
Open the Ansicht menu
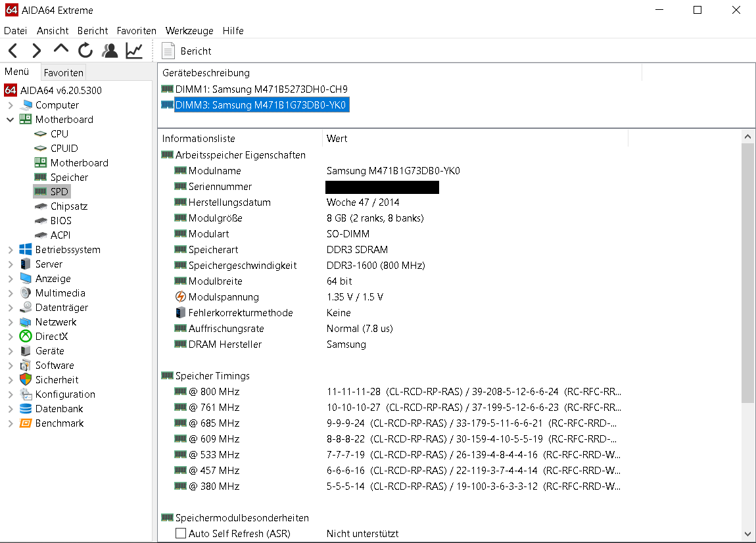click(x=53, y=30)
